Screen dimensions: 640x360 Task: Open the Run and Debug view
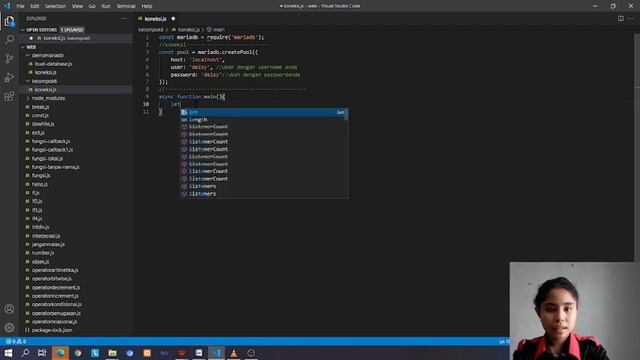9,77
